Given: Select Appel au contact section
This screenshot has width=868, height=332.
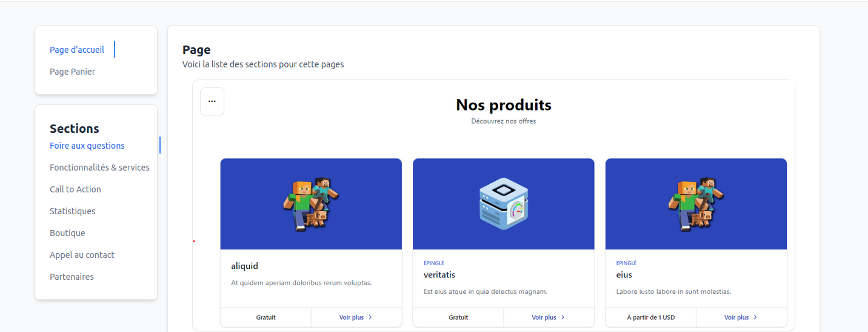Looking at the screenshot, I should click(82, 255).
